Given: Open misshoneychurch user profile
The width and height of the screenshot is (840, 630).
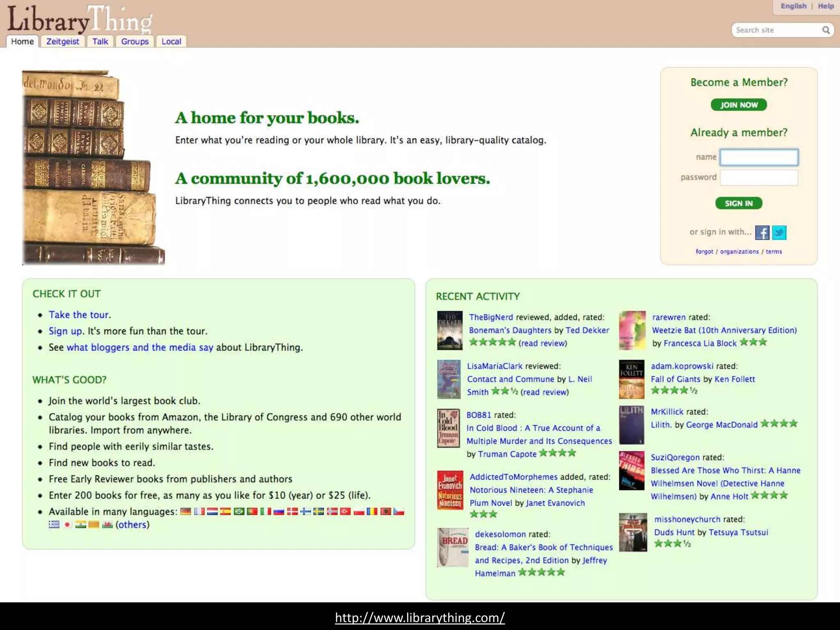Looking at the screenshot, I should pos(687,519).
